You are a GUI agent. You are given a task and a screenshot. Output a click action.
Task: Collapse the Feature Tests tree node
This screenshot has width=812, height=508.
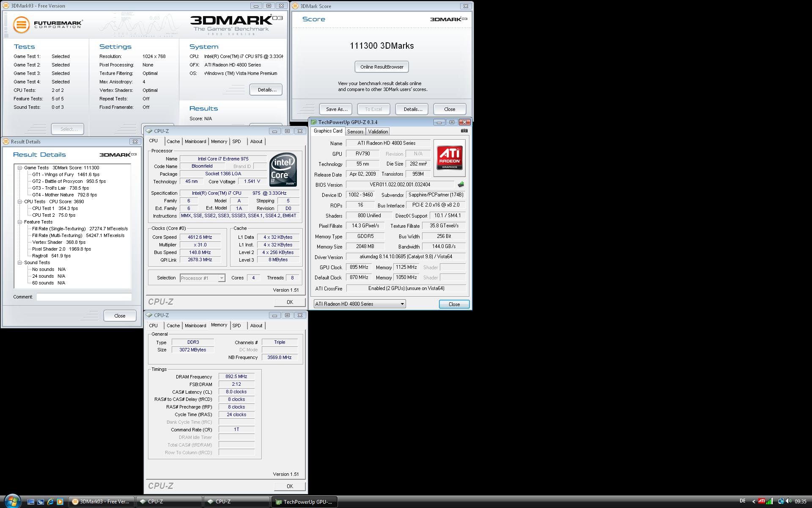coord(19,222)
